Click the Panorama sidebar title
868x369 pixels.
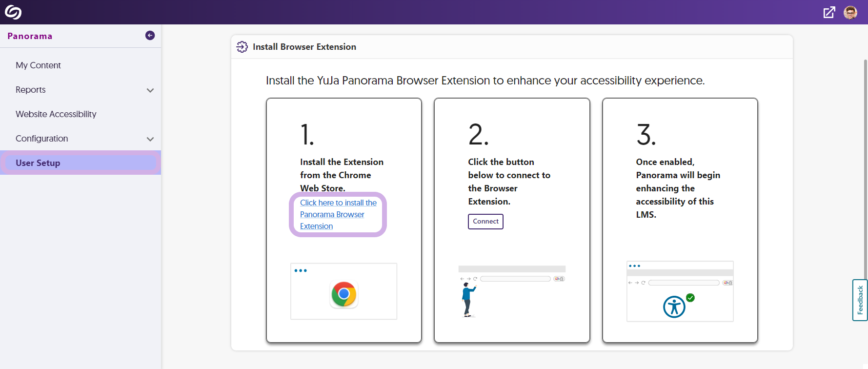tap(30, 36)
